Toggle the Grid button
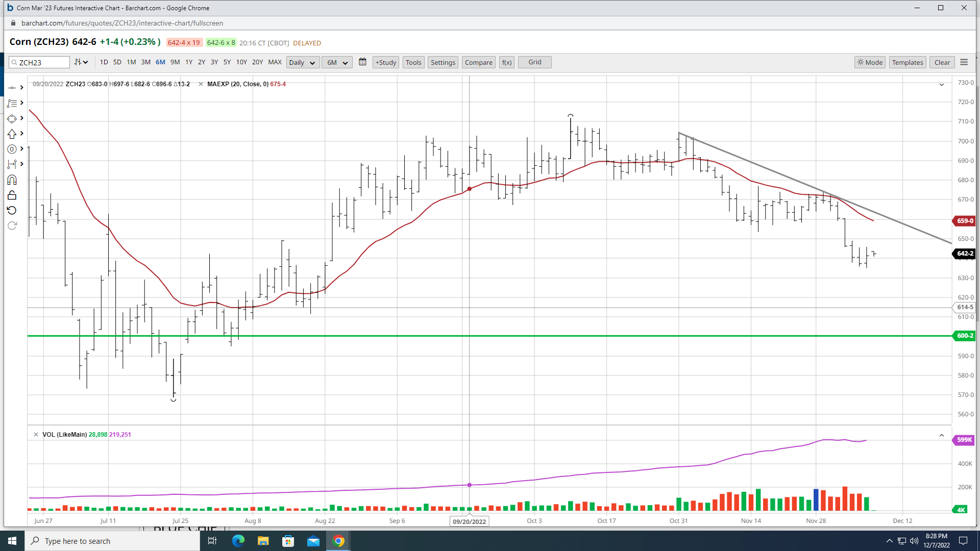This screenshot has width=980, height=551. [534, 62]
